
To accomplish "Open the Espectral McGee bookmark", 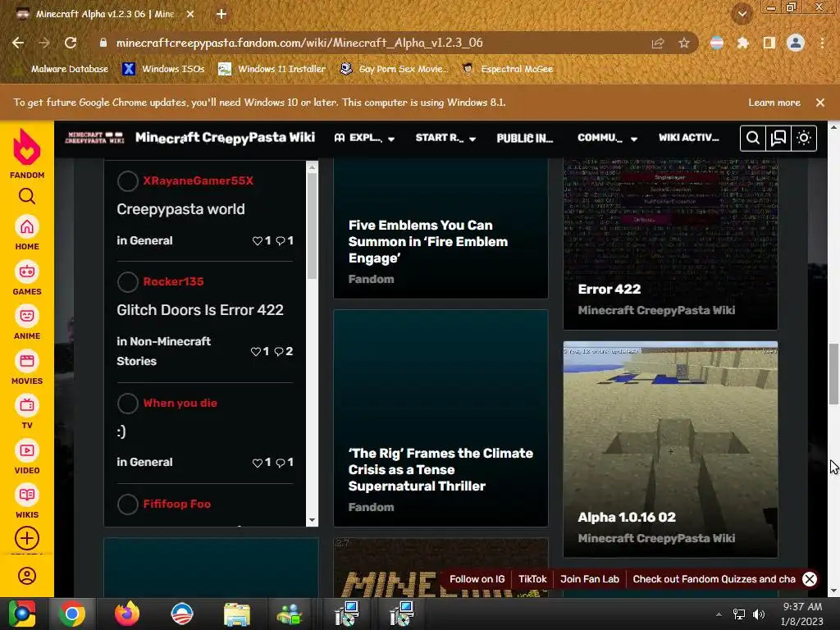I will click(508, 69).
